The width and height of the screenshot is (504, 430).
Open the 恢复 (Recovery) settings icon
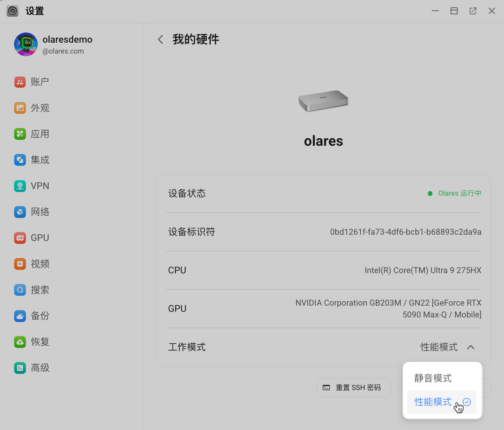tap(20, 342)
